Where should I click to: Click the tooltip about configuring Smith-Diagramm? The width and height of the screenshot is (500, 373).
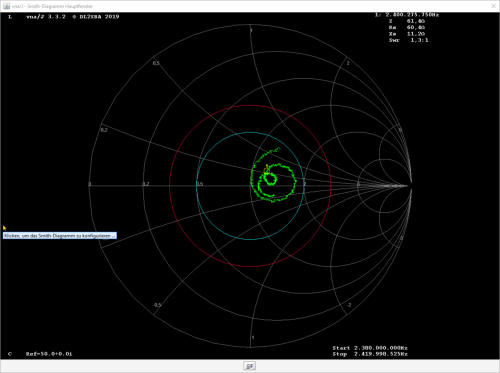tap(60, 236)
